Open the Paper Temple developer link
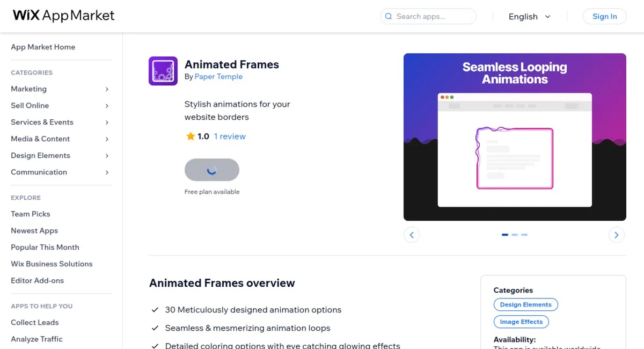Image resolution: width=644 pixels, height=349 pixels. click(218, 77)
